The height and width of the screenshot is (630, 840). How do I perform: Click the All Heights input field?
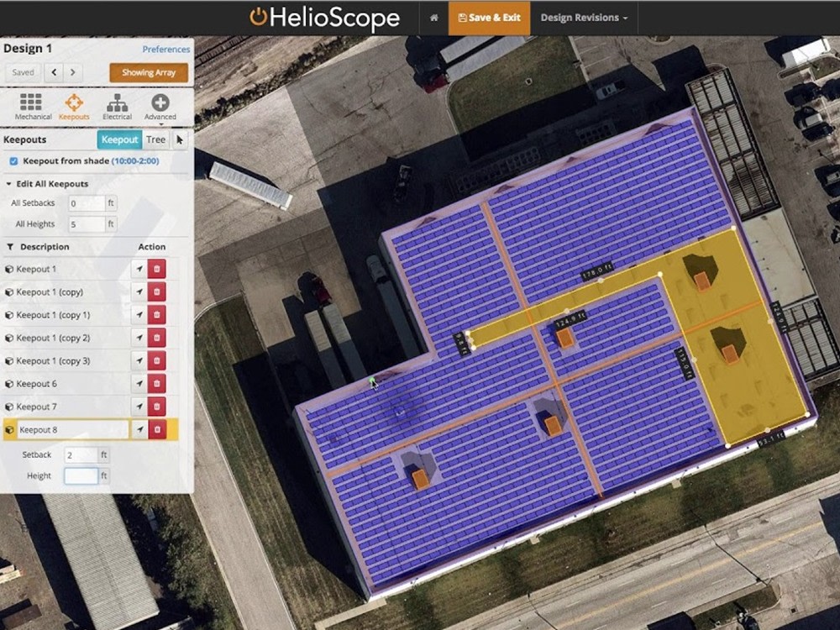87,224
